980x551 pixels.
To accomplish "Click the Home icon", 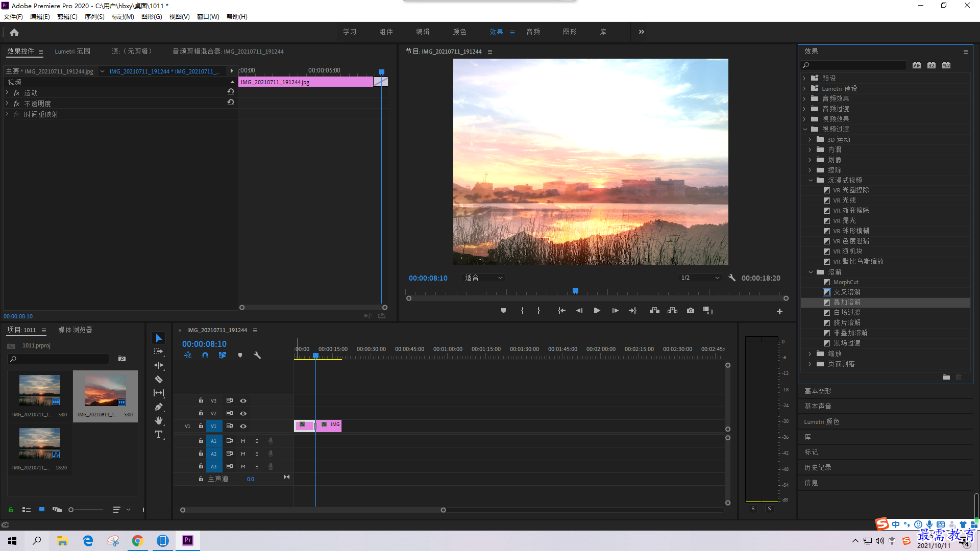I will pos(14,32).
